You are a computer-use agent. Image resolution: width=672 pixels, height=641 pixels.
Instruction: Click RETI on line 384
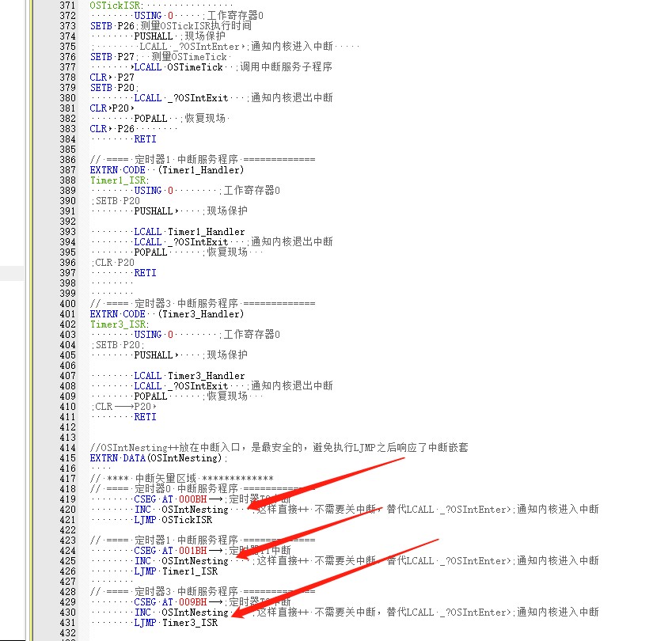[146, 139]
